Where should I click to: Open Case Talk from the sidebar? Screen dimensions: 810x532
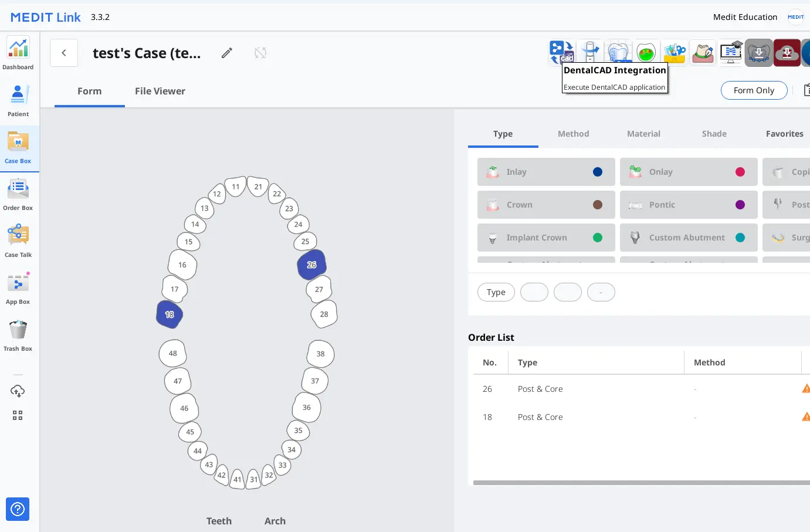(18, 241)
